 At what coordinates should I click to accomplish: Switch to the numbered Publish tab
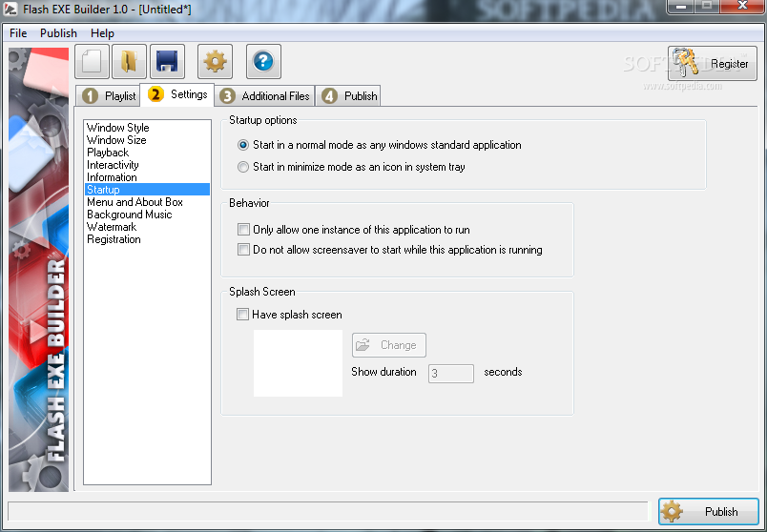(x=348, y=96)
